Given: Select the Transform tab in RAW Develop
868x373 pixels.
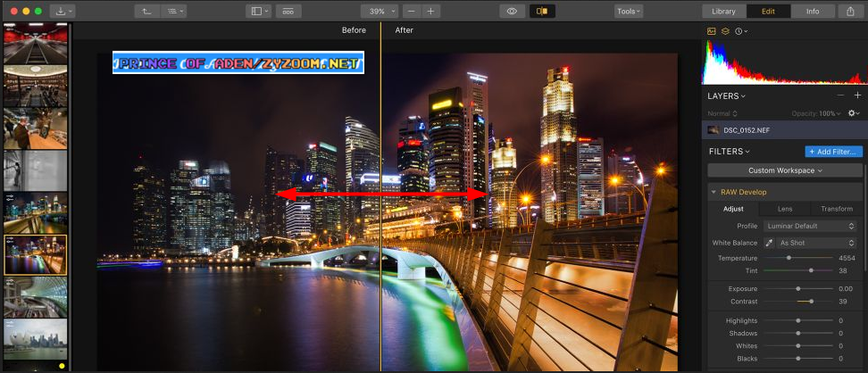Looking at the screenshot, I should coord(837,209).
